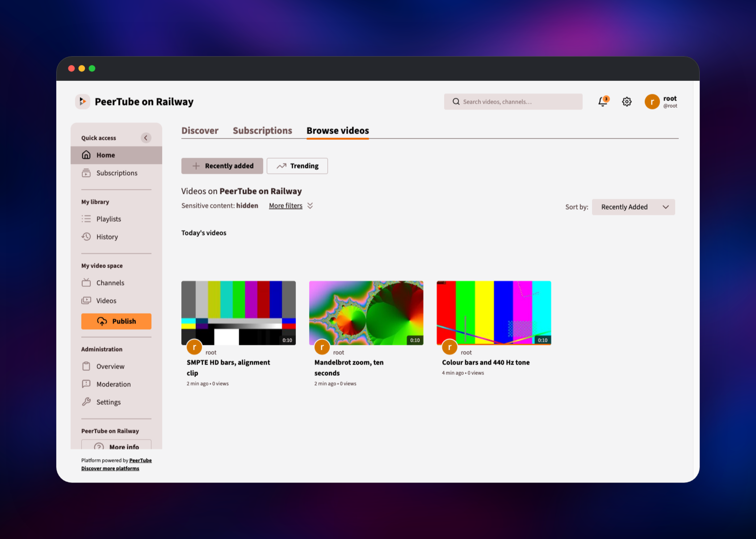
Task: Go to Home in the sidebar
Action: click(116, 155)
